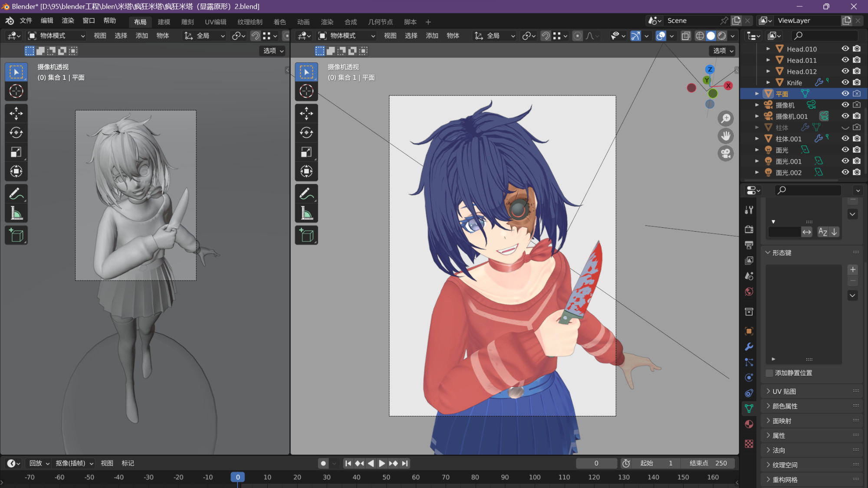Toggle camera view using camera gizmo icon
The width and height of the screenshot is (868, 488).
coord(726,154)
